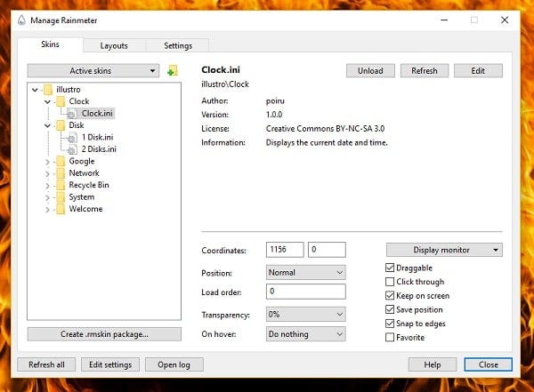
Task: Click the Load order input field
Action: 306,292
